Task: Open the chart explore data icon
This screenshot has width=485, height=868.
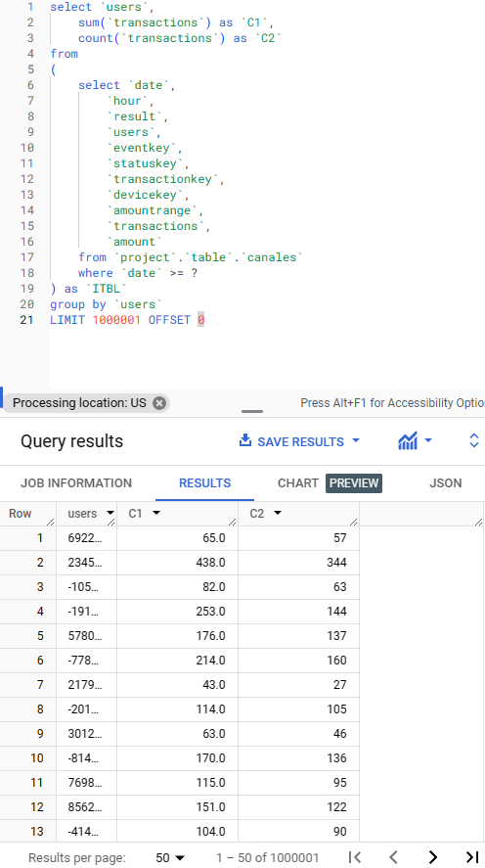Action: pyautogui.click(x=408, y=441)
